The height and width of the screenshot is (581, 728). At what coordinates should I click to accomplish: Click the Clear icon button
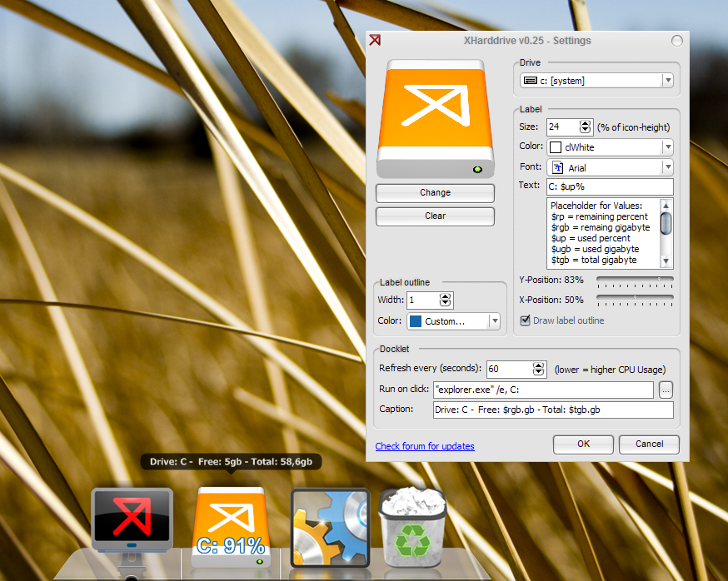click(435, 216)
